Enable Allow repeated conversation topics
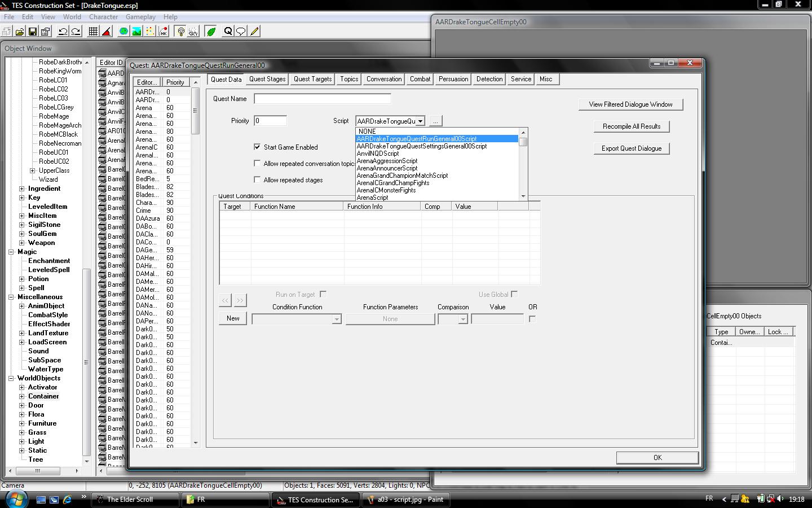This screenshot has width=812, height=508. (257, 163)
